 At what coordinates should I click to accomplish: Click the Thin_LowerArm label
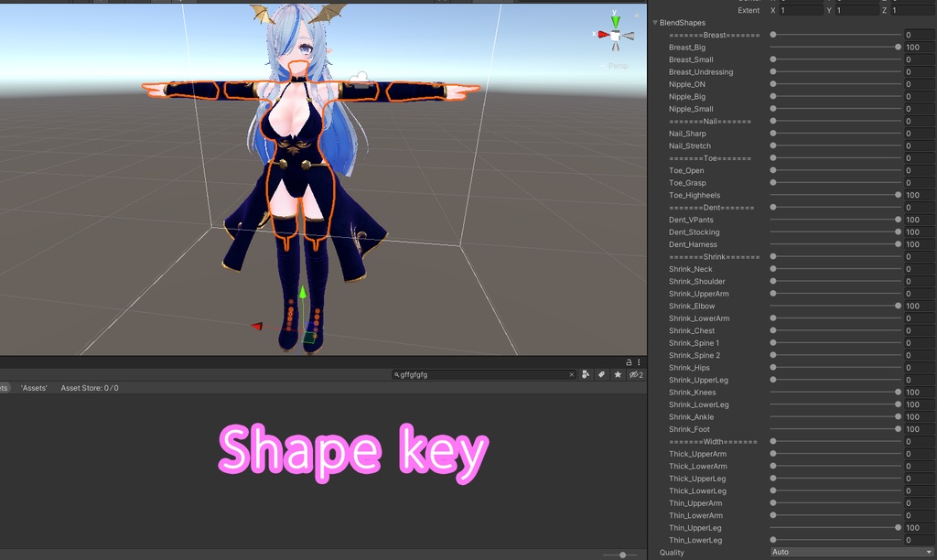tap(695, 515)
